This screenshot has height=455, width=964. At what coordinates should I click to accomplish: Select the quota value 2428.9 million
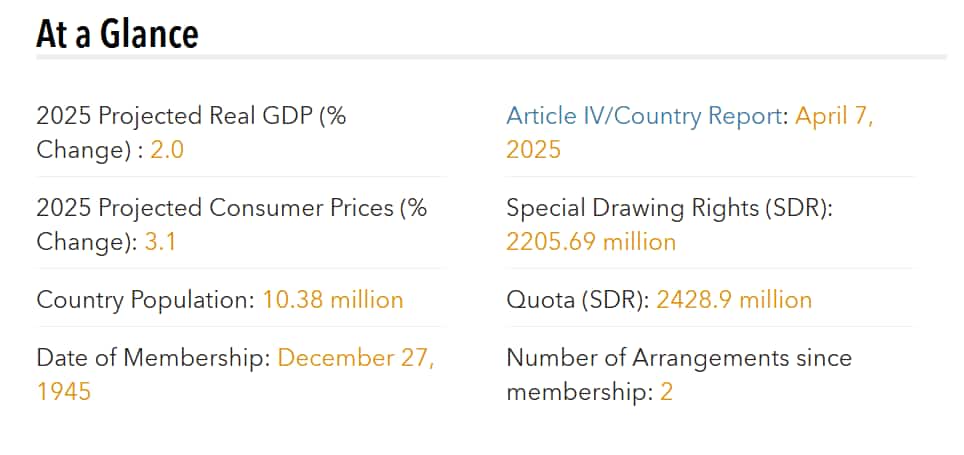pyautogui.click(x=734, y=300)
